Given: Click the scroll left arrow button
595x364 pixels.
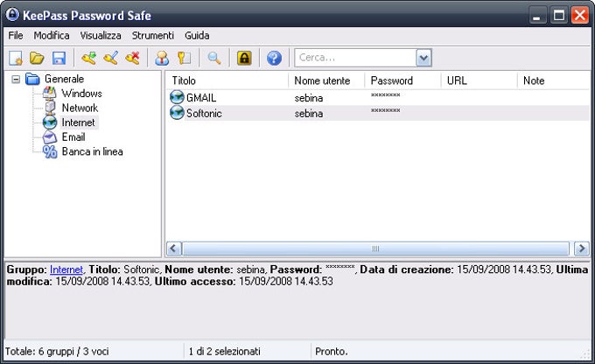Looking at the screenshot, I should (x=173, y=248).
